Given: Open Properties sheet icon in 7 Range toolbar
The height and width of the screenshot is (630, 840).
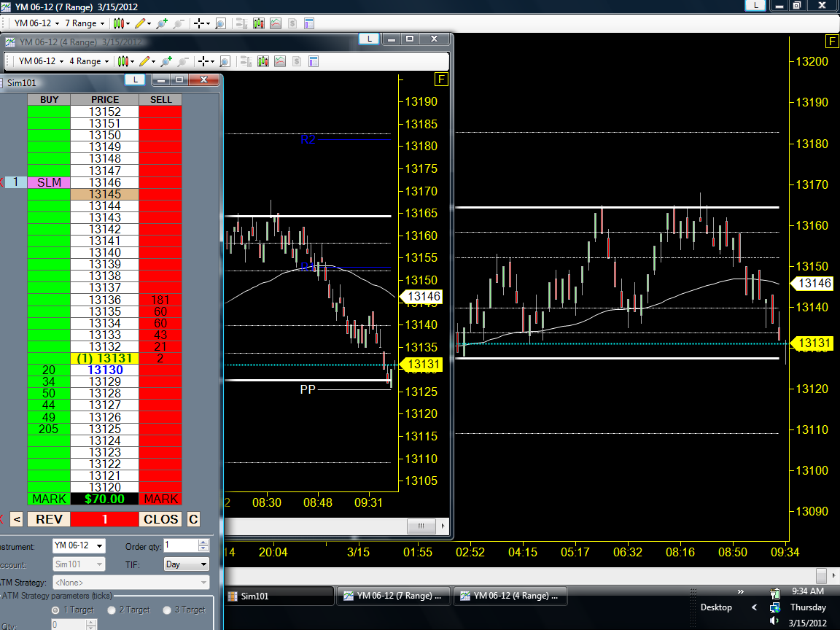Looking at the screenshot, I should pyautogui.click(x=309, y=23).
